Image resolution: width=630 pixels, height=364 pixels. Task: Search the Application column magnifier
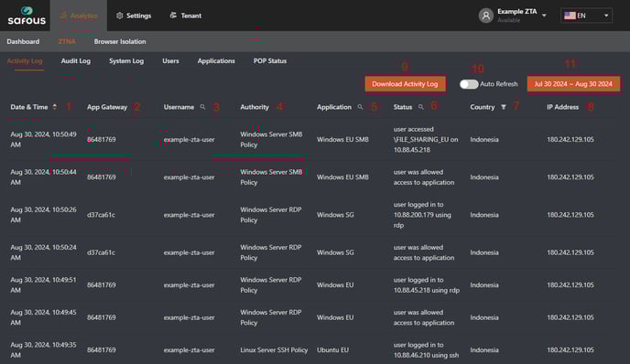[x=360, y=107]
